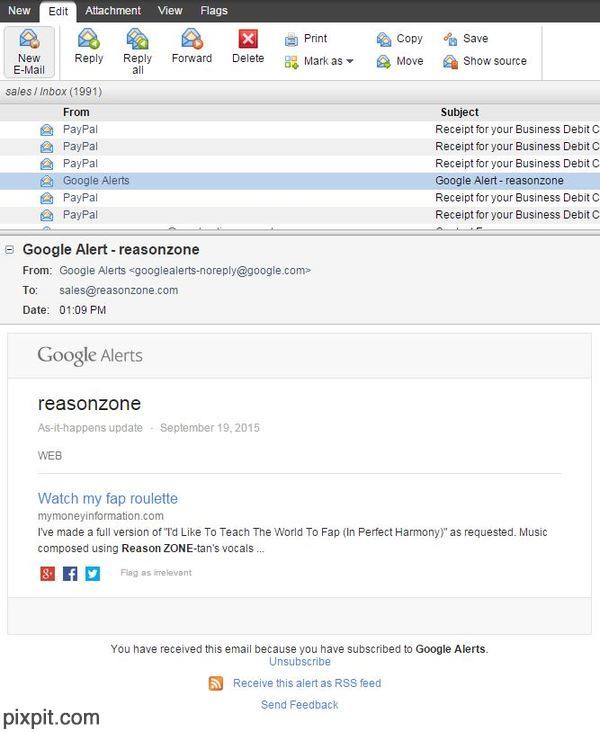Click Receive this alert as RSS feed
The height and width of the screenshot is (732, 600).
[306, 683]
